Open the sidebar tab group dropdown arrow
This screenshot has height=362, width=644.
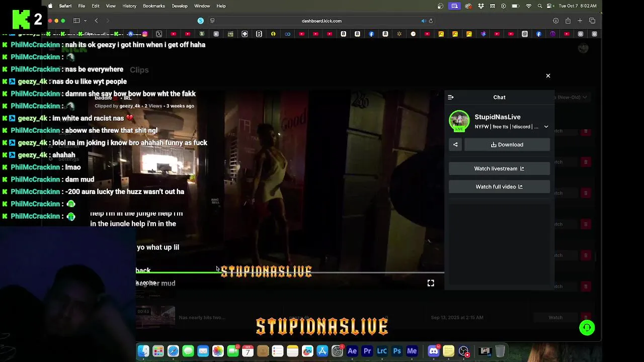[x=85, y=21]
